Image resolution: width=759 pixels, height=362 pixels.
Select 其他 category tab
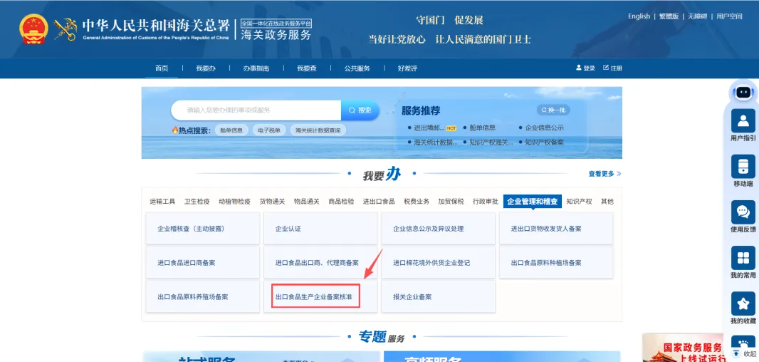click(x=607, y=201)
